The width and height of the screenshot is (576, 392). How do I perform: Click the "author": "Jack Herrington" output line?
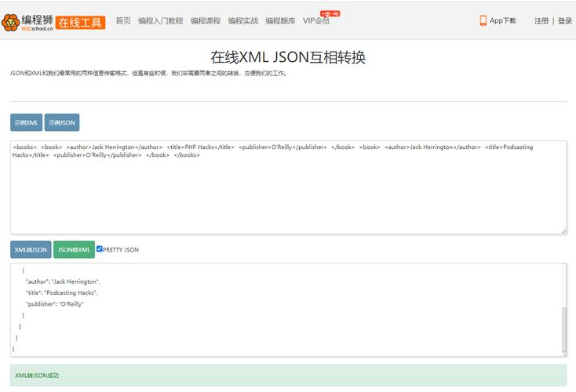coord(63,281)
